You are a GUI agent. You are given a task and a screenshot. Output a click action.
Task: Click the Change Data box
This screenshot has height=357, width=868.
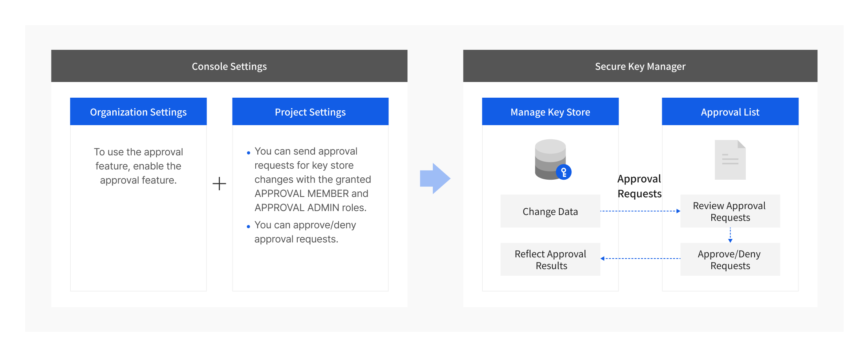click(550, 211)
